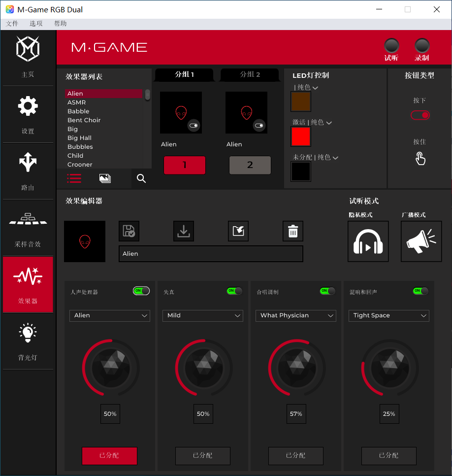
Task: Expand the top 纯色 LED mode dropdown
Action: coord(306,87)
